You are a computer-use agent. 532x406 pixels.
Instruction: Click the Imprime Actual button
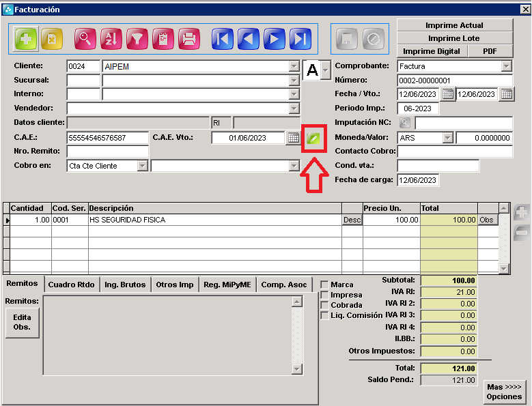(x=454, y=25)
